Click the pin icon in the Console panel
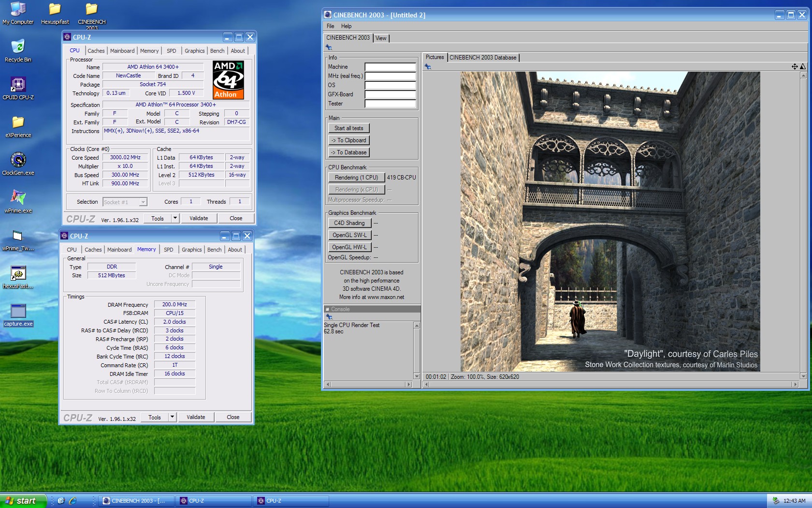Viewport: 812px width, 508px height. pyautogui.click(x=329, y=316)
